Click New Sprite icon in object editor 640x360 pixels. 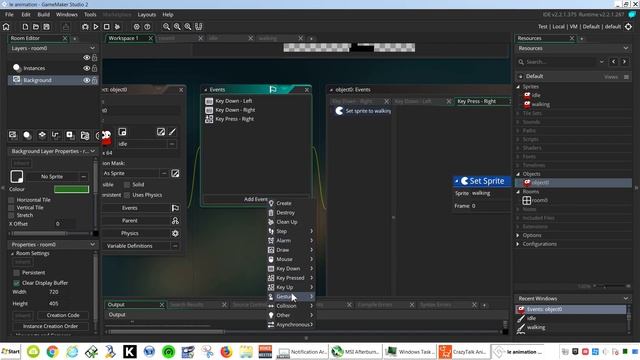122,132
